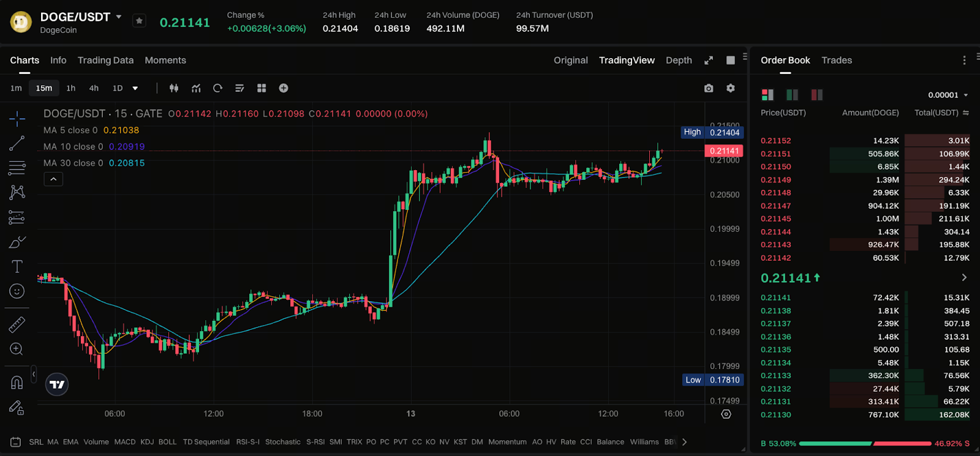This screenshot has height=456, width=980.
Task: Open the 0.00001 price precision dropdown
Action: coord(948,95)
